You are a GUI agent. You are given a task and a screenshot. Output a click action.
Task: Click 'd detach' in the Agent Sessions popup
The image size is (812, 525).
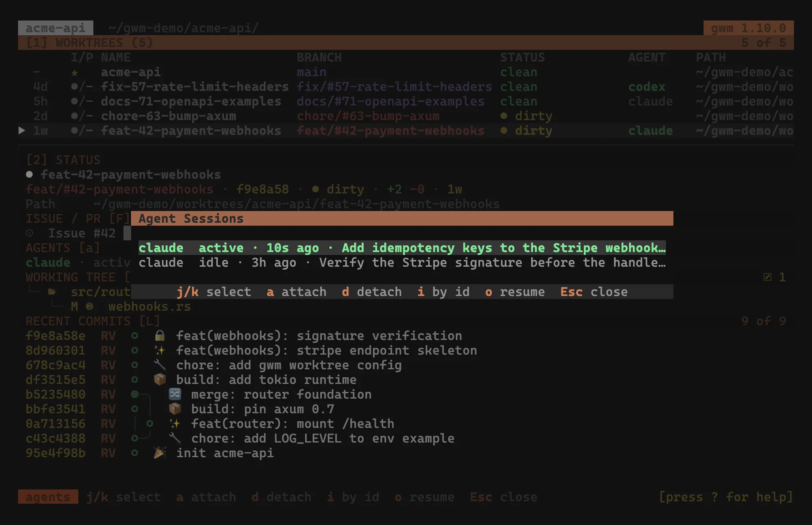click(372, 292)
